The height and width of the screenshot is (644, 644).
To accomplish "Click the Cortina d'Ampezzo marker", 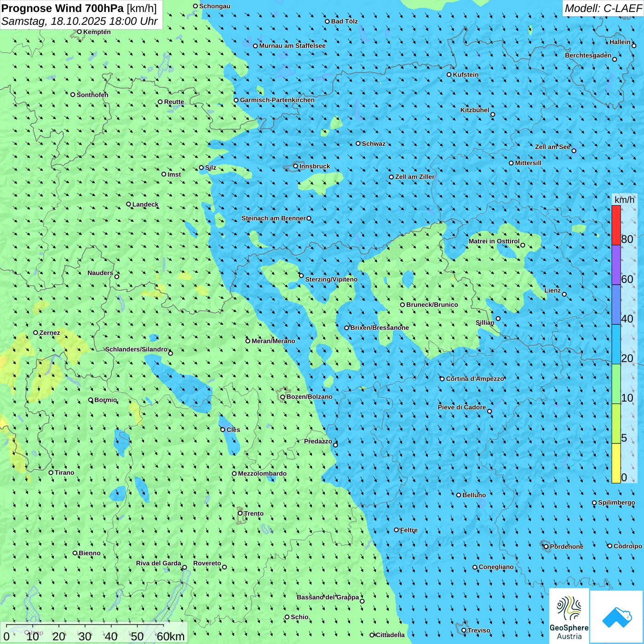I will (442, 379).
